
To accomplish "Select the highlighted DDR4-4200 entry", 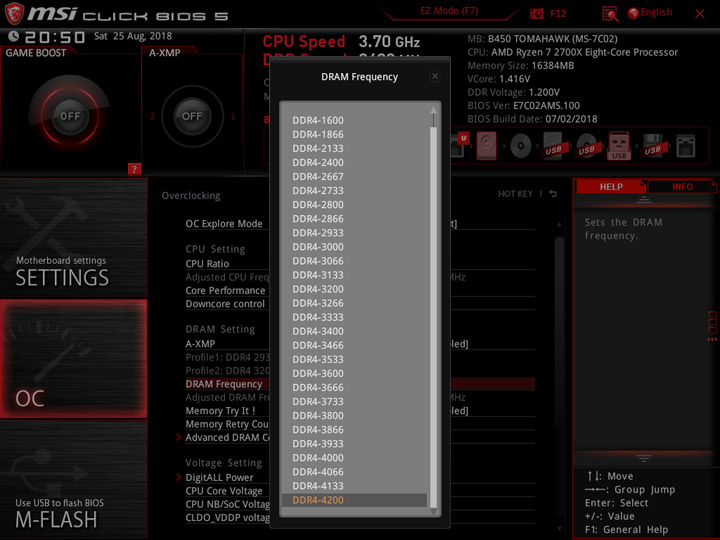I will tap(354, 500).
